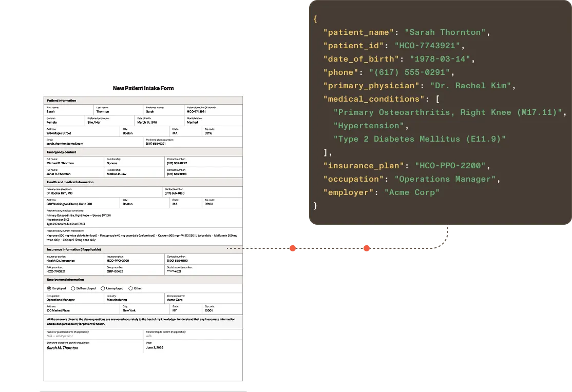Click the 100 Market Plaza address field
Screen dimensions: 572x392
82,309
